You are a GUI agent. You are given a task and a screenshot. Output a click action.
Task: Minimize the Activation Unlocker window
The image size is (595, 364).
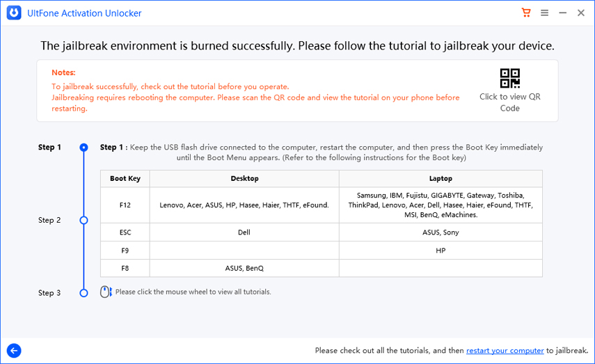[x=562, y=13]
